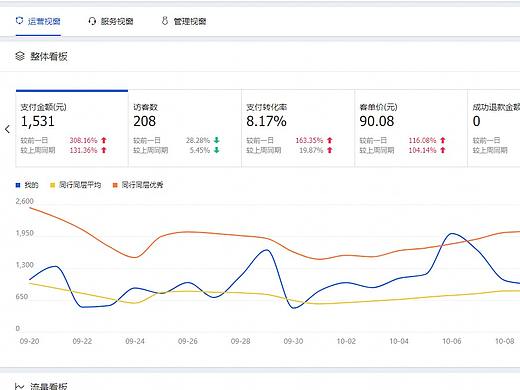Click the 104.14% order value weekly change
This screenshot has height=390, width=520.
pyautogui.click(x=422, y=150)
